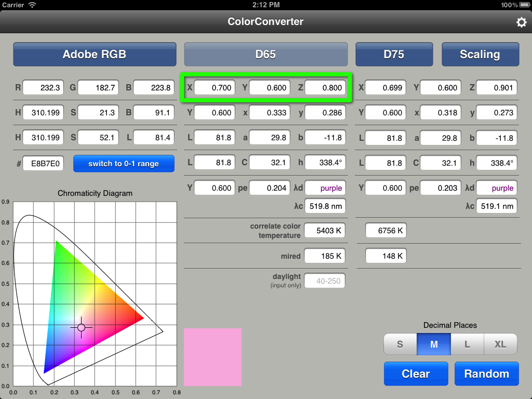The width and height of the screenshot is (532, 399).
Task: Select the Adobe RGB color space button
Action: click(x=95, y=54)
